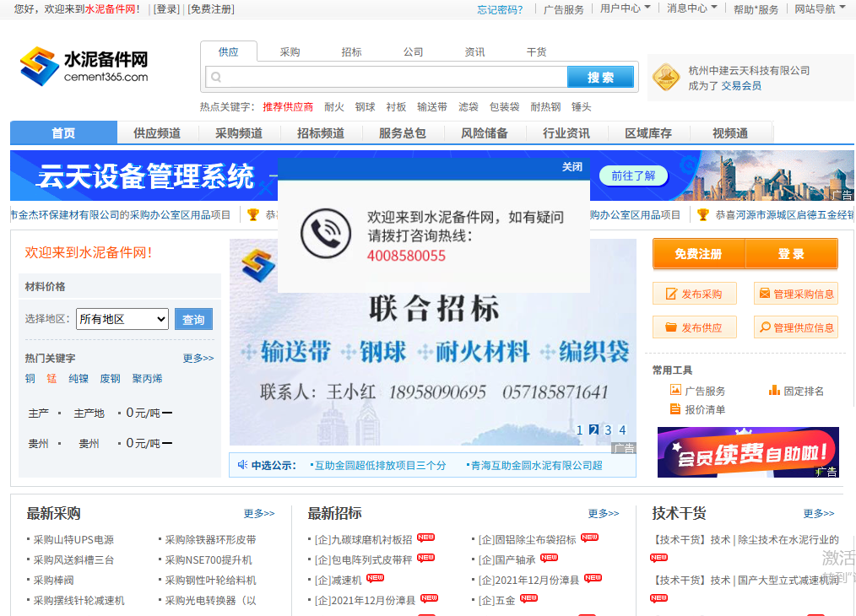856x616 pixels.
Task: Click the 固定排名 bar-chart ranking icon
Action: 775,391
